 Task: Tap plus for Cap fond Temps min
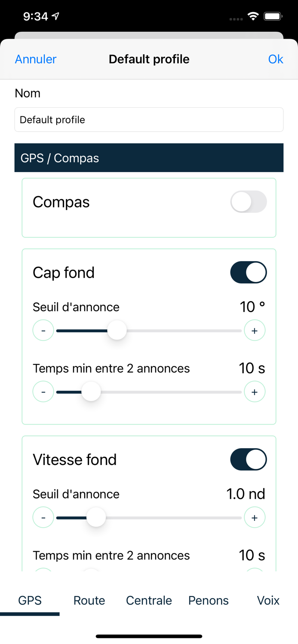255,392
